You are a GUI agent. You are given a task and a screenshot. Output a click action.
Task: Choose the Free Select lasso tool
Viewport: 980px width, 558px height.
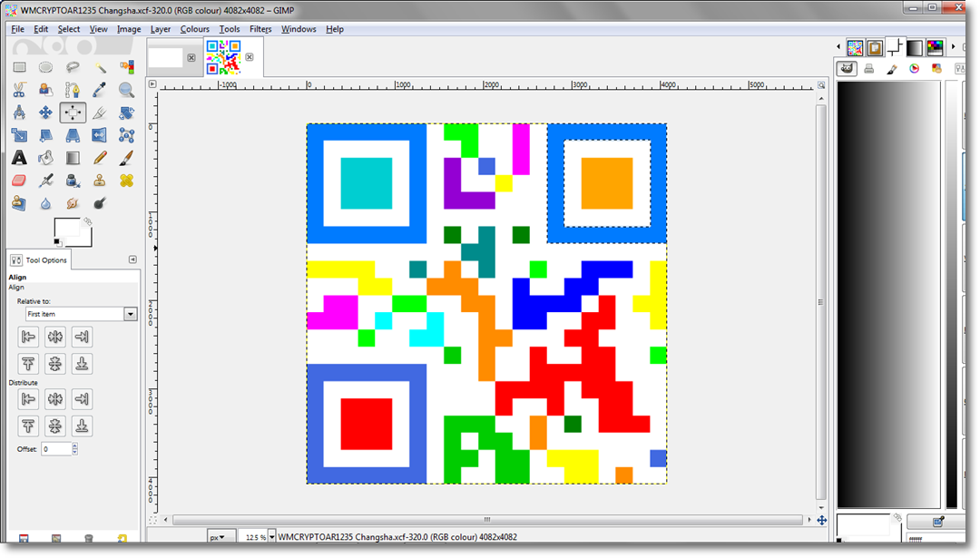tap(73, 67)
